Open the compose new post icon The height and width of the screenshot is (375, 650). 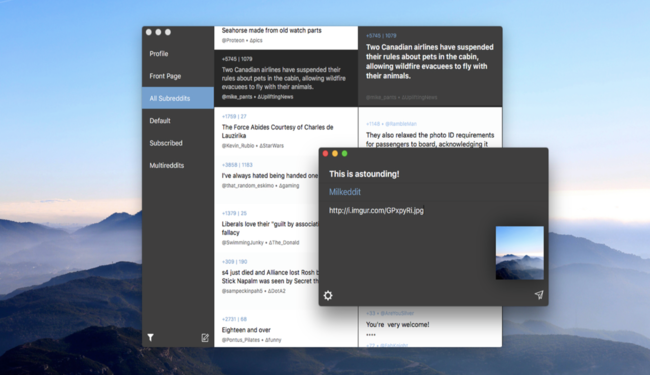(x=205, y=338)
